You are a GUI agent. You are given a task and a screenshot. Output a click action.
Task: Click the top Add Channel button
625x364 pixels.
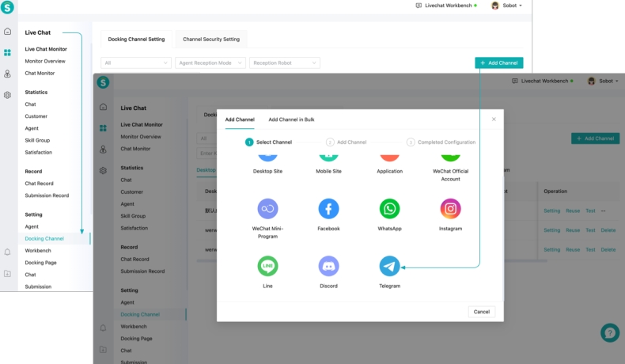point(499,63)
